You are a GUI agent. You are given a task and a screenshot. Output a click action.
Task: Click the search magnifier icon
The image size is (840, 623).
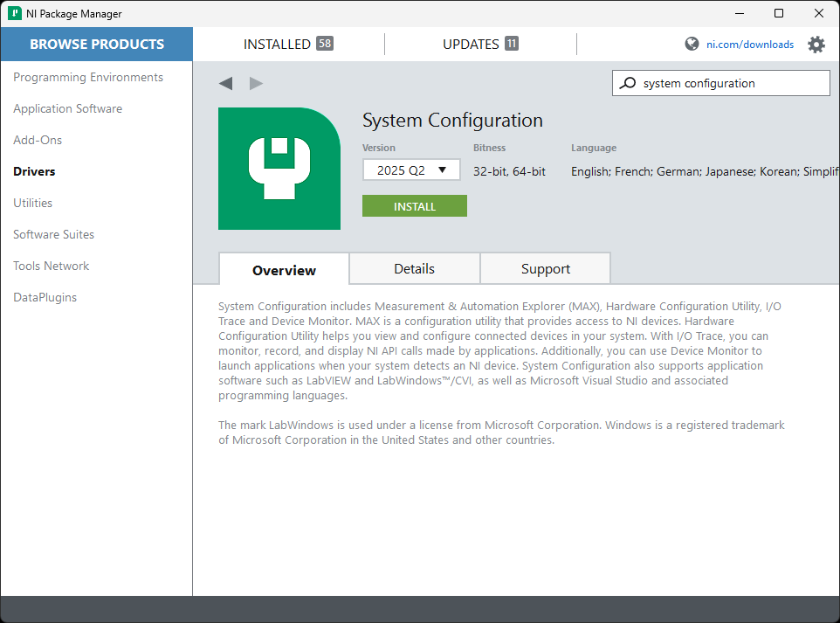click(x=627, y=83)
